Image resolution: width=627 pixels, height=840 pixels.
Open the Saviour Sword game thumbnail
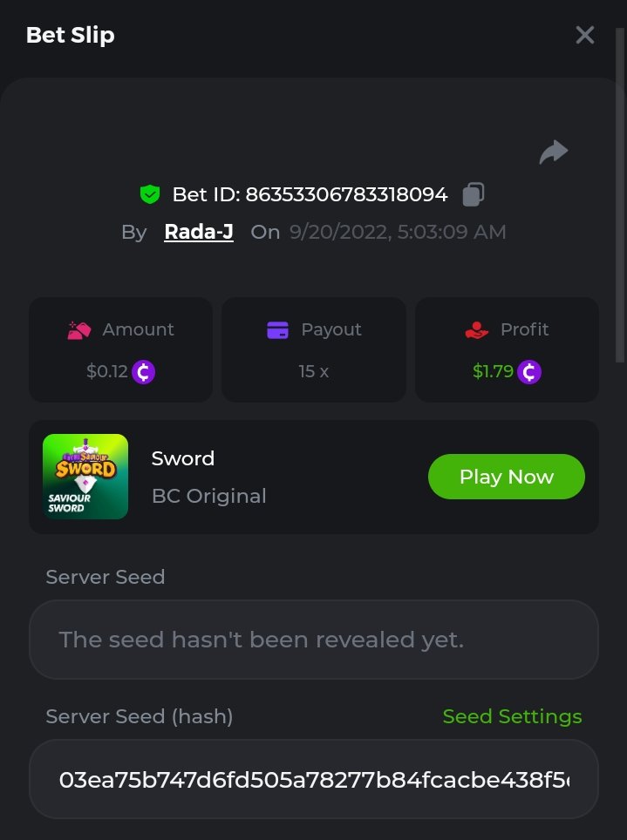click(85, 477)
